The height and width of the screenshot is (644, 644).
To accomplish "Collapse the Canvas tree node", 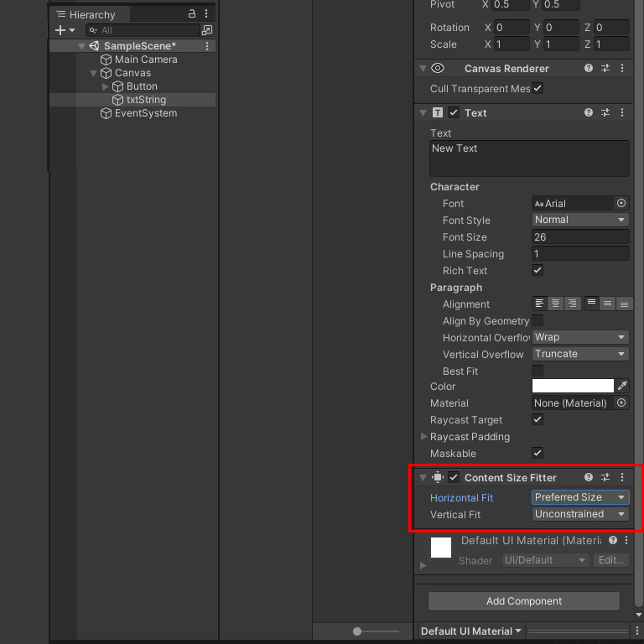I will [93, 73].
